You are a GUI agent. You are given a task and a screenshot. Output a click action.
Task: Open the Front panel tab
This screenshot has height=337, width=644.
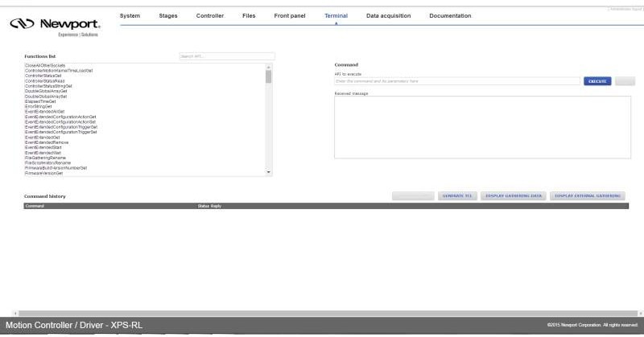coord(290,15)
